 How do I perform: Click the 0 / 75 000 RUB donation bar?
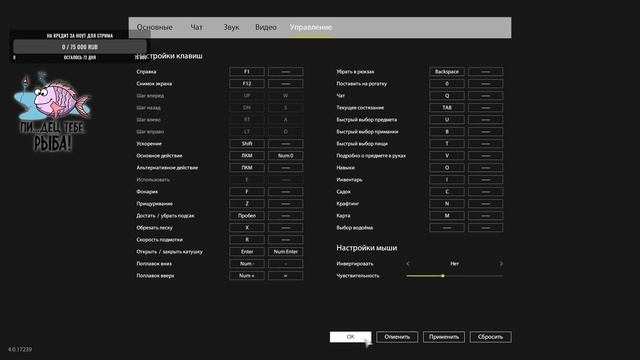click(x=80, y=47)
